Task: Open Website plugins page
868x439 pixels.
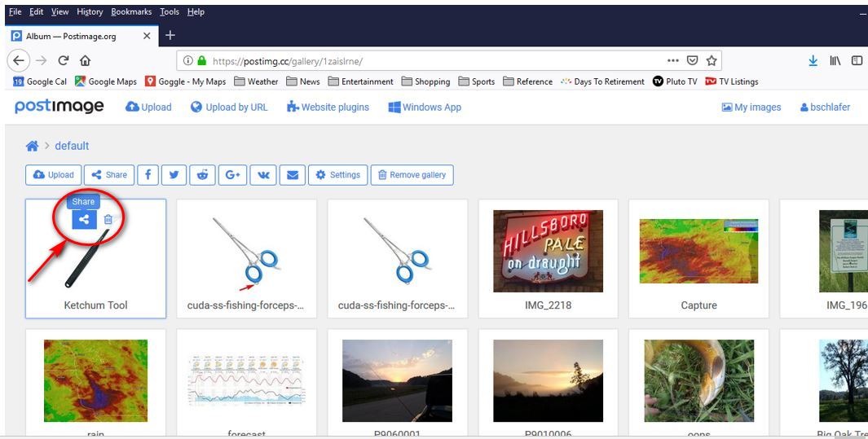Action: 328,108
